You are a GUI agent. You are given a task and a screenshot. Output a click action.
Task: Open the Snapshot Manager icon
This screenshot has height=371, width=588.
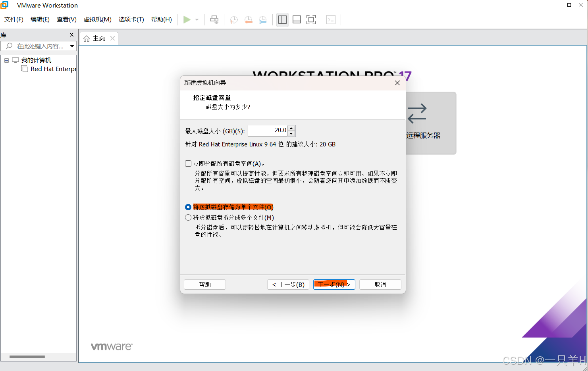coord(263,19)
